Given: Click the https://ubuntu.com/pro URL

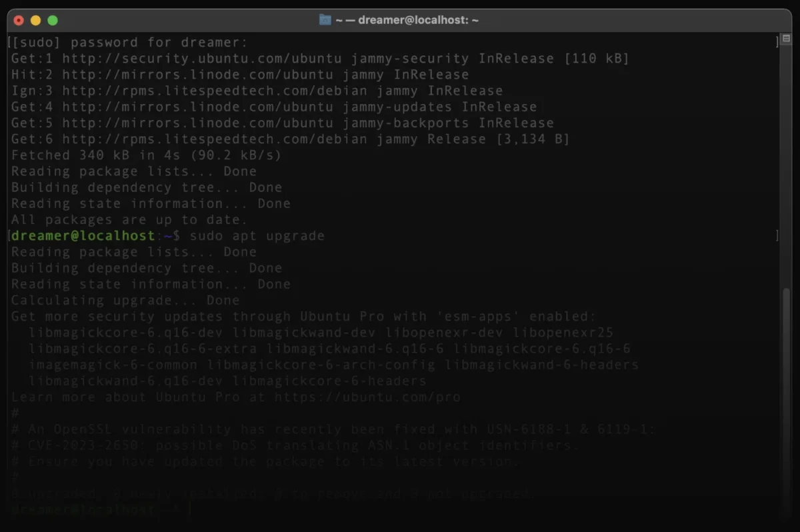Looking at the screenshot, I should click(x=367, y=397).
